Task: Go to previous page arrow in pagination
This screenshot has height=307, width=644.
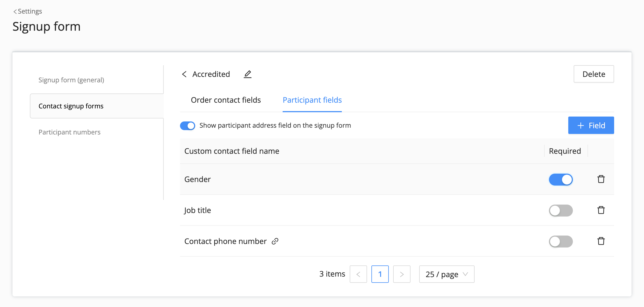Action: point(358,274)
